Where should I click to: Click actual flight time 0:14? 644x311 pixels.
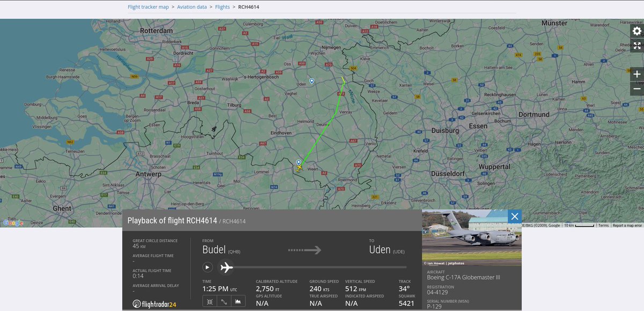(x=137, y=276)
